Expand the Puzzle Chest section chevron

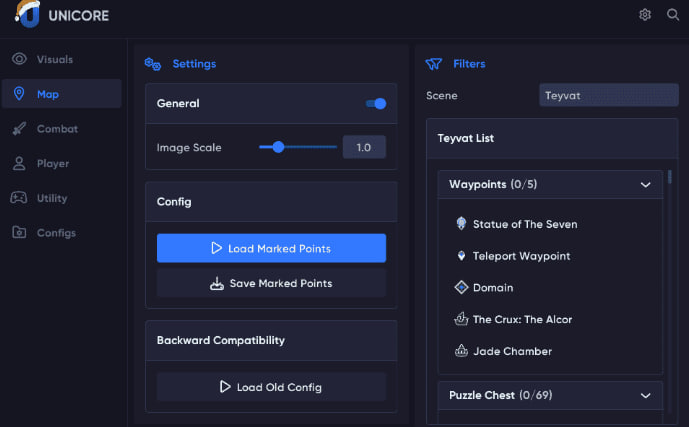point(646,396)
